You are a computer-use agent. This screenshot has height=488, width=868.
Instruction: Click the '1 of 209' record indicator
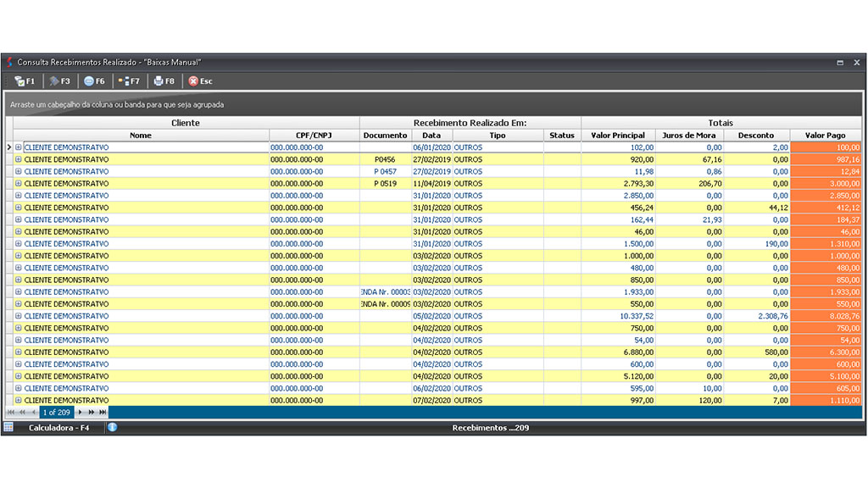(x=57, y=413)
